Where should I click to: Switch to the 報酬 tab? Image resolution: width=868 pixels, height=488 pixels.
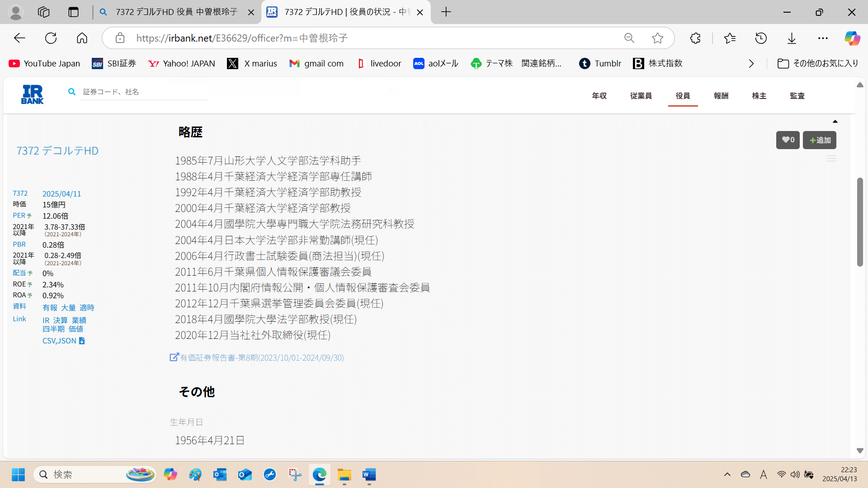(x=721, y=96)
